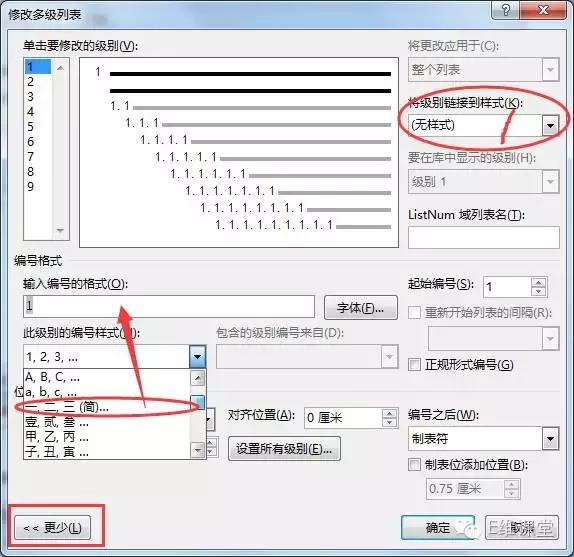574x557 pixels.
Task: Decrease 起始编号 with the down arrow
Action: pos(538,292)
